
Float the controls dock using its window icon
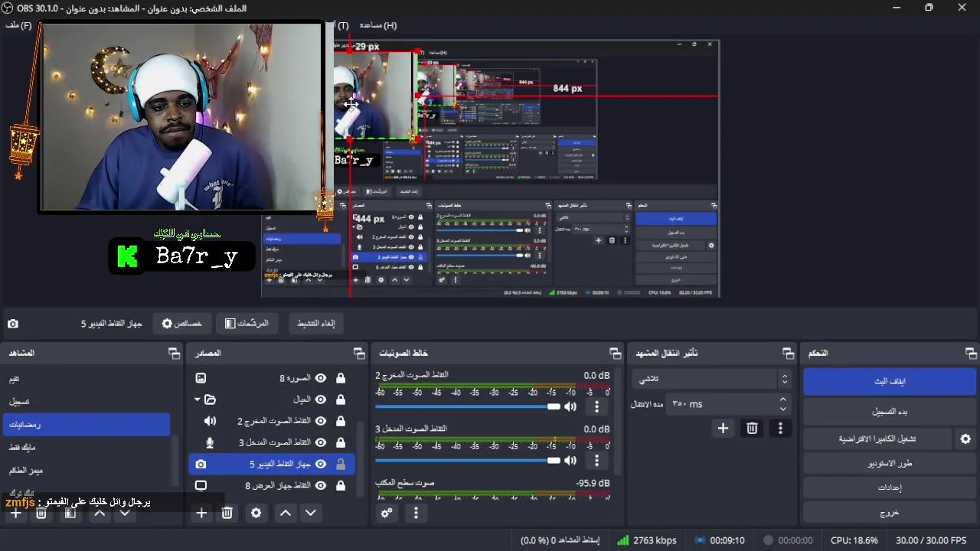971,353
